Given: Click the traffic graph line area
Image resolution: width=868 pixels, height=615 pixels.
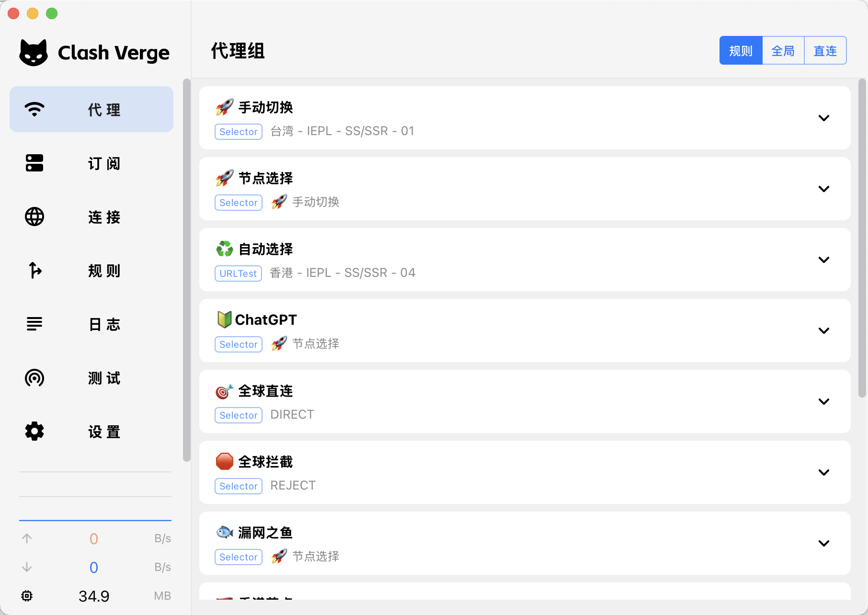Looking at the screenshot, I should coord(95,508).
